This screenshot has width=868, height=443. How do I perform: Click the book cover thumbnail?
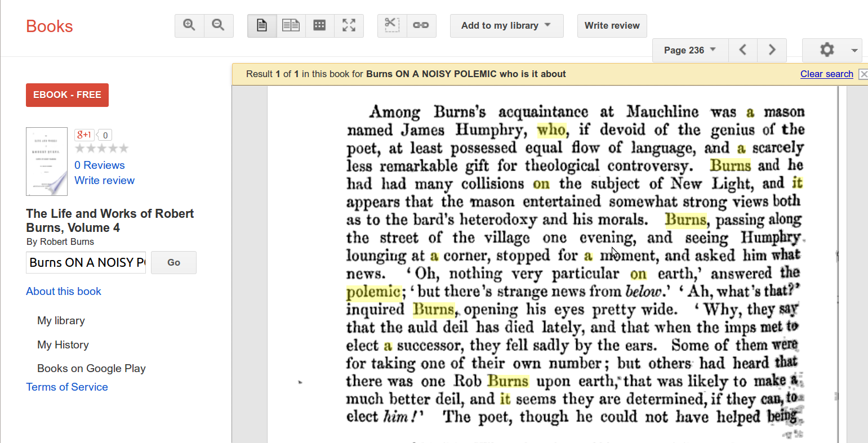click(x=47, y=162)
